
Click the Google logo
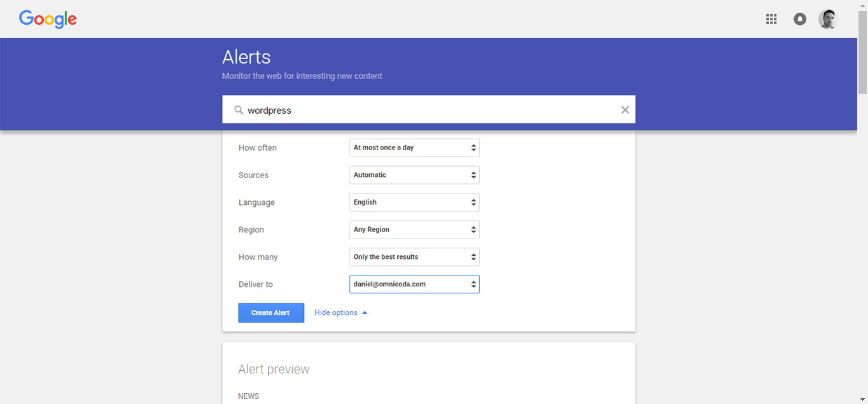[x=48, y=19]
